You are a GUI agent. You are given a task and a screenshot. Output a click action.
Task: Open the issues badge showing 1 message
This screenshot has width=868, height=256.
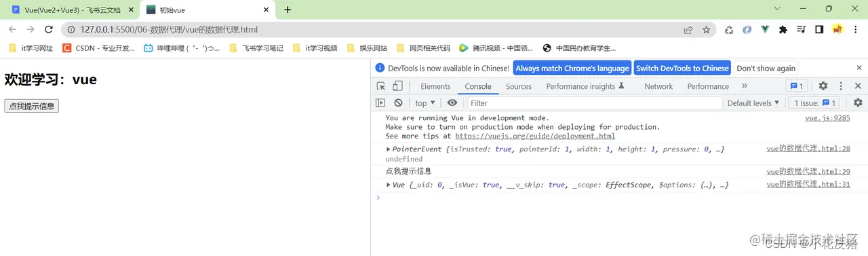(796, 86)
